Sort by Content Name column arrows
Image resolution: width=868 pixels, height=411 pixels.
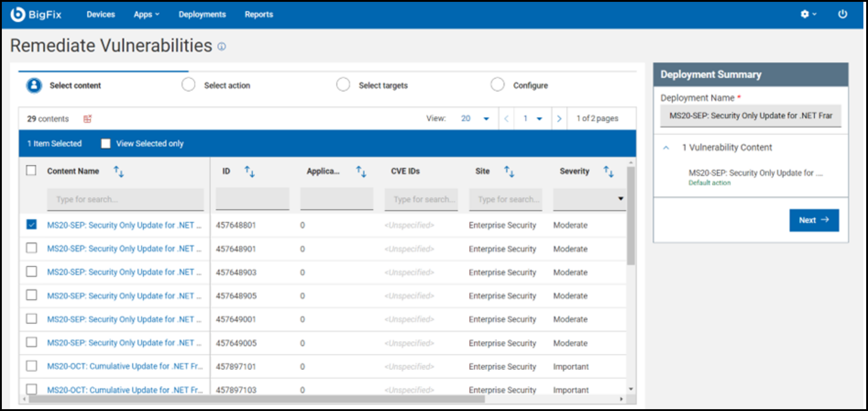click(x=119, y=172)
